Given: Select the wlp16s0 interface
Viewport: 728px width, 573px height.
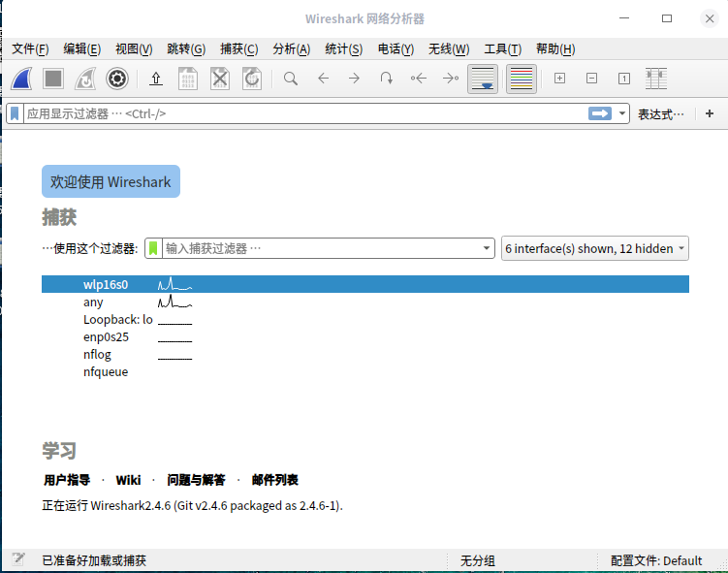Looking at the screenshot, I should tap(364, 284).
